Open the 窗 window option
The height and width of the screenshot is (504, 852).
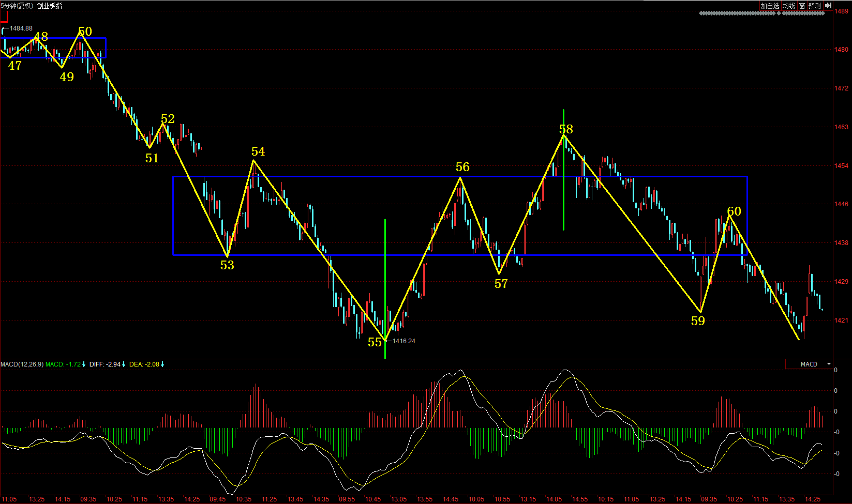[802, 6]
